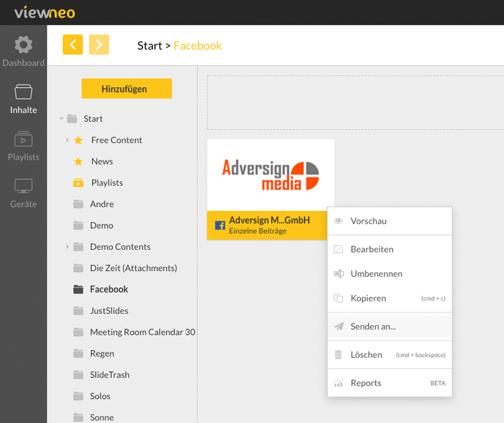Click the star icon beside Free Content
The image size is (504, 423).
click(78, 140)
